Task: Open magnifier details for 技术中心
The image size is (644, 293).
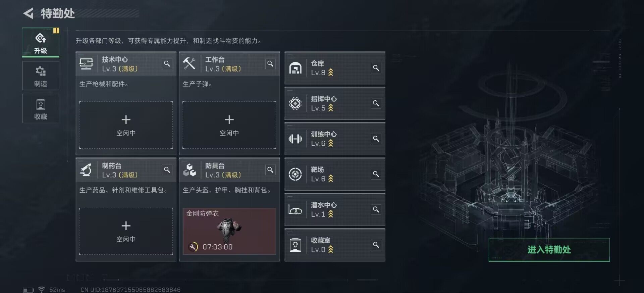Action: tap(167, 64)
